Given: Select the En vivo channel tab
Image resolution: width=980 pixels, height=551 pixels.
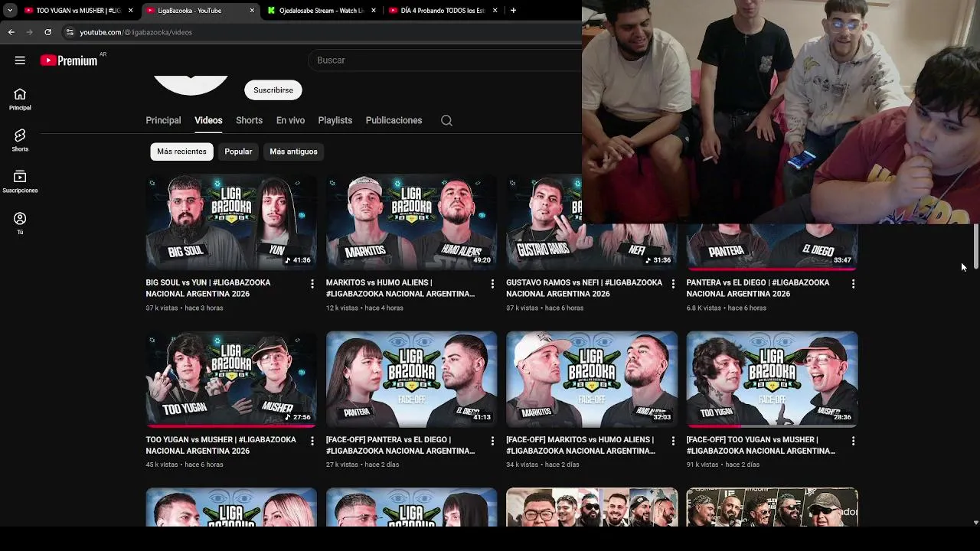Looking at the screenshot, I should [x=290, y=120].
